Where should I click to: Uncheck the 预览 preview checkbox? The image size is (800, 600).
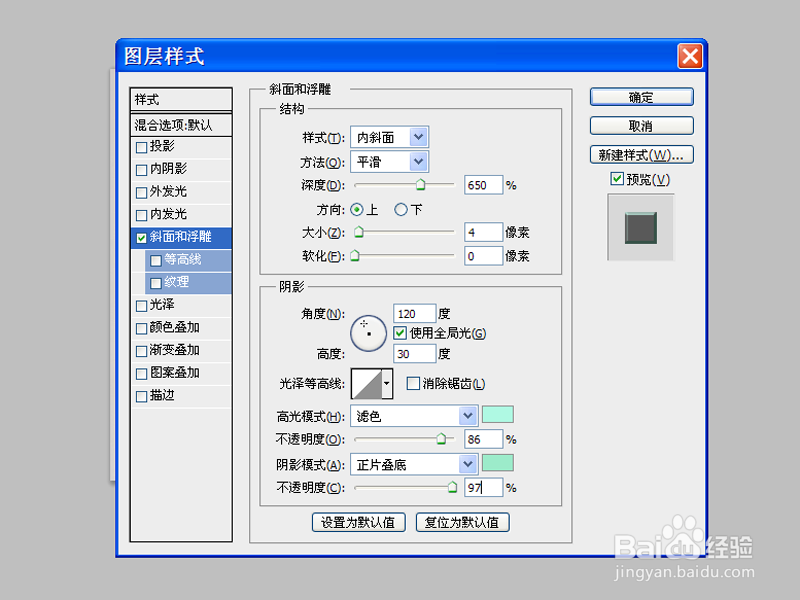(617, 179)
